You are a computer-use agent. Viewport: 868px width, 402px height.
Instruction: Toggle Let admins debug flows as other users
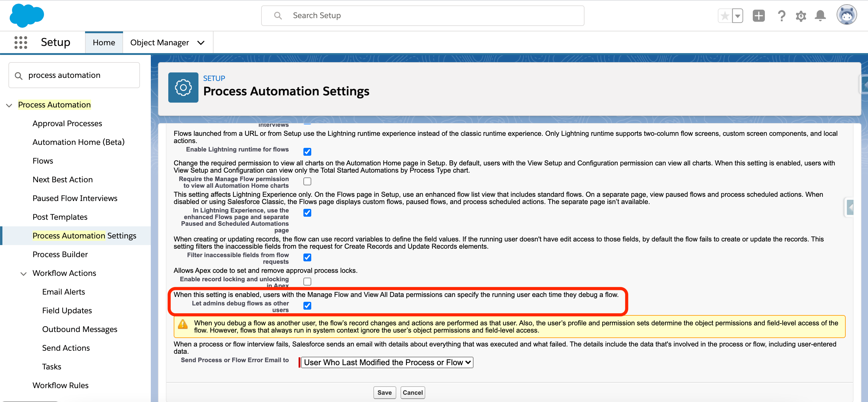coord(307,306)
